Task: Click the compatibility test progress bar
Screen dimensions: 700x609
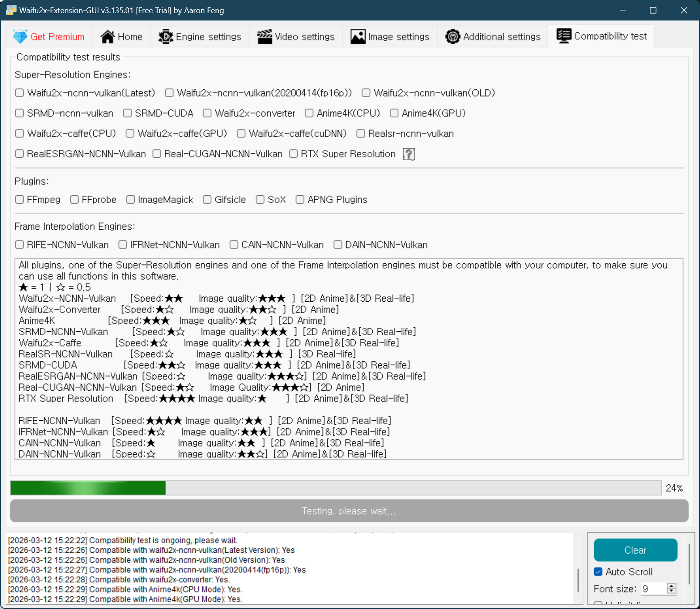Action: pos(336,488)
